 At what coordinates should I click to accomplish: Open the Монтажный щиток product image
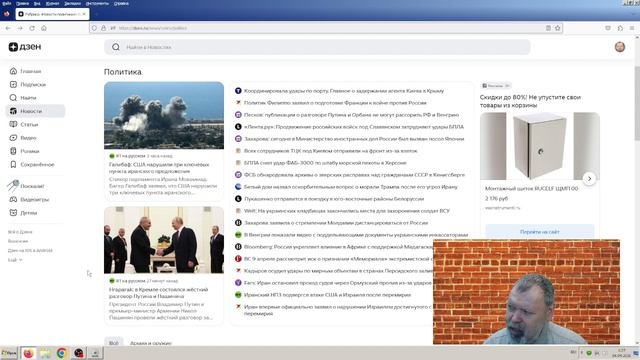click(540, 146)
